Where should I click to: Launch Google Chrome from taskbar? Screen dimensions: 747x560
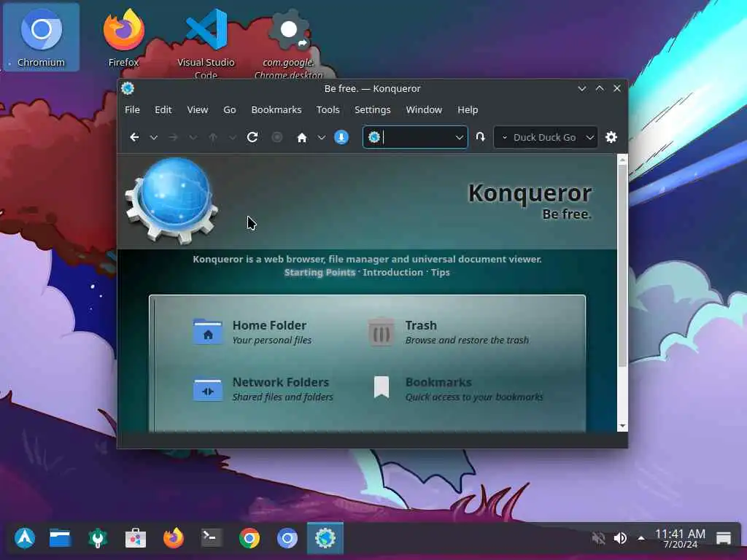249,538
